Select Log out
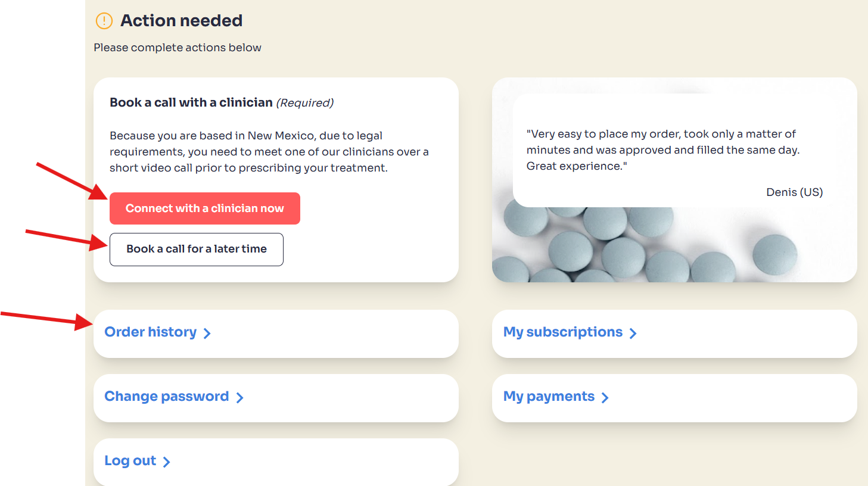The height and width of the screenshot is (486, 868). [x=130, y=461]
